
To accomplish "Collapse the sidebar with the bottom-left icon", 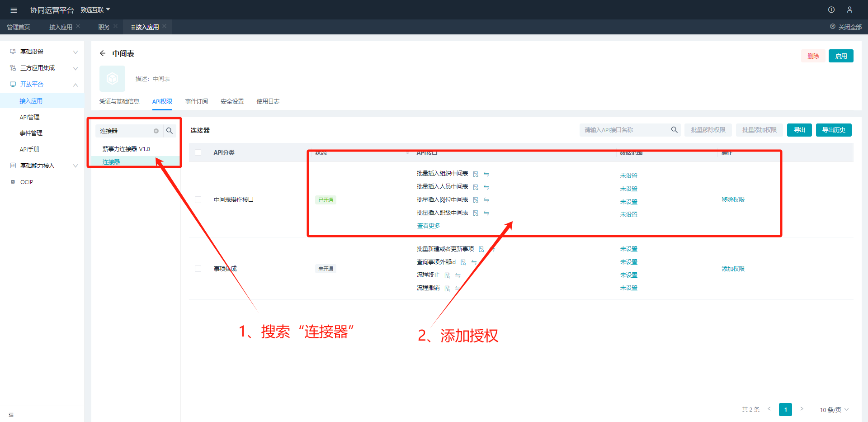I will click(x=11, y=415).
